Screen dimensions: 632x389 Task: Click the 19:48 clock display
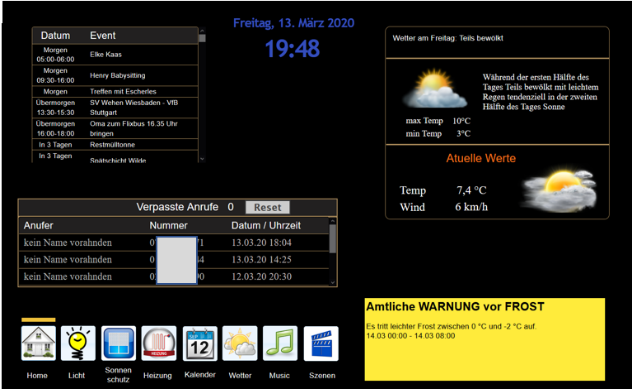293,48
